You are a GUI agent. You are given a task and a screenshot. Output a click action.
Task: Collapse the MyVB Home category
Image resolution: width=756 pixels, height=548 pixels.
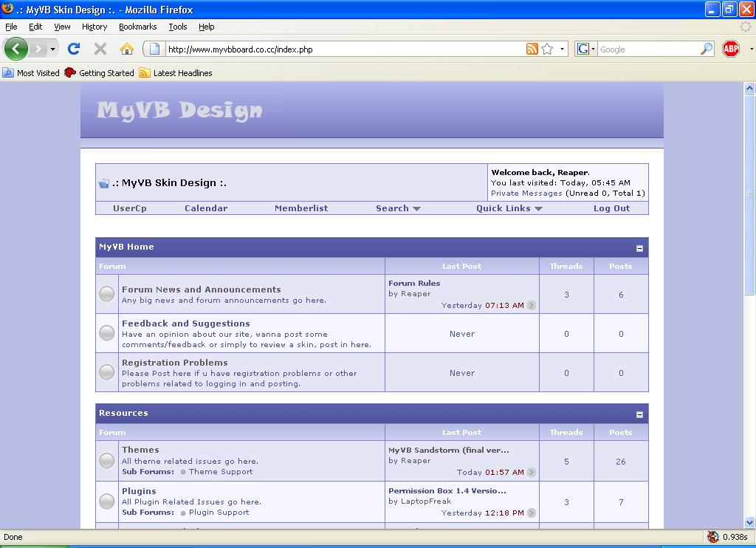click(x=639, y=248)
